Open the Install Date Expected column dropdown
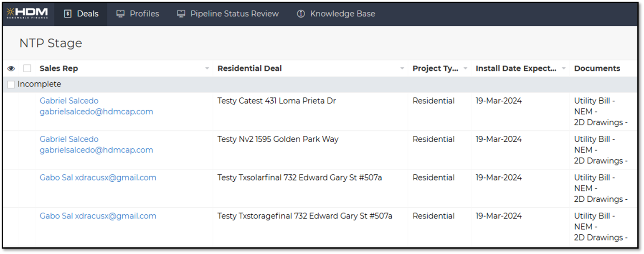The height and width of the screenshot is (254, 644). pyautogui.click(x=564, y=69)
